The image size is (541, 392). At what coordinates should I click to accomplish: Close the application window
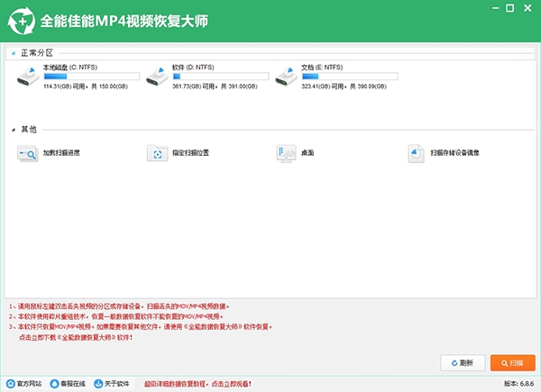pyautogui.click(x=527, y=8)
